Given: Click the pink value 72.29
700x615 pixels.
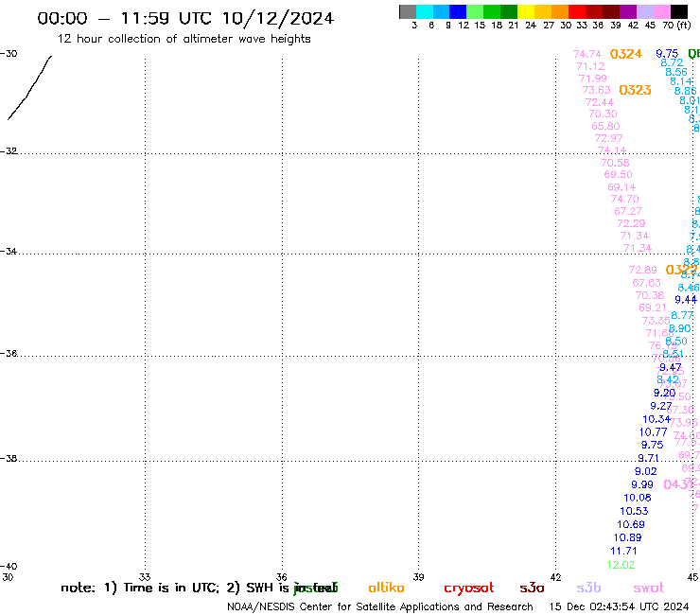Looking at the screenshot, I should (631, 223).
